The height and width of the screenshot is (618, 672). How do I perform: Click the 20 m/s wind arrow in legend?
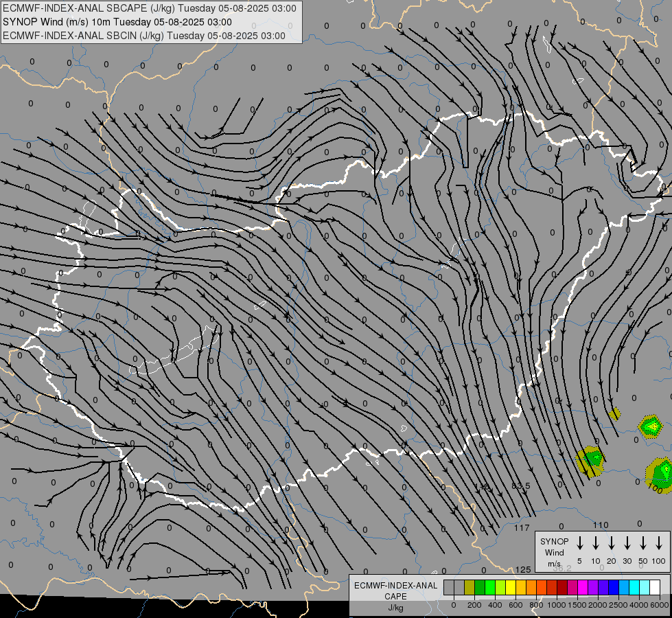pyautogui.click(x=612, y=543)
